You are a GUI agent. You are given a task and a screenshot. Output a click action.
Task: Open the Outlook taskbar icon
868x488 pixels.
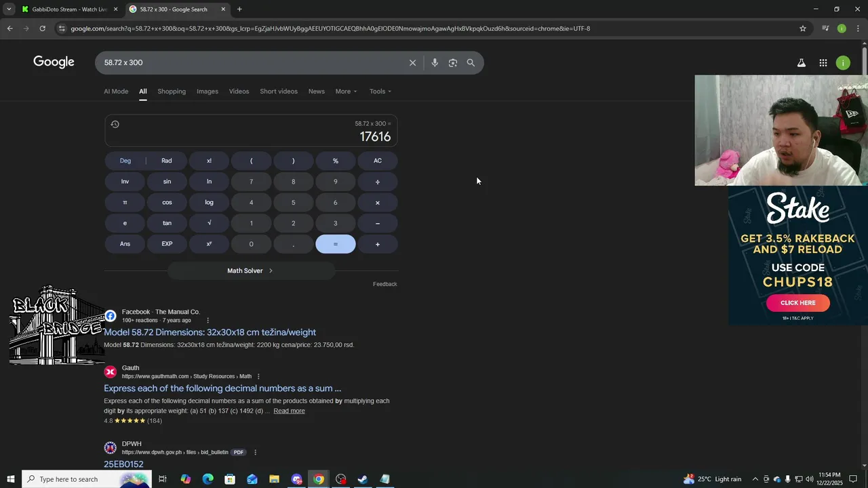(x=252, y=479)
